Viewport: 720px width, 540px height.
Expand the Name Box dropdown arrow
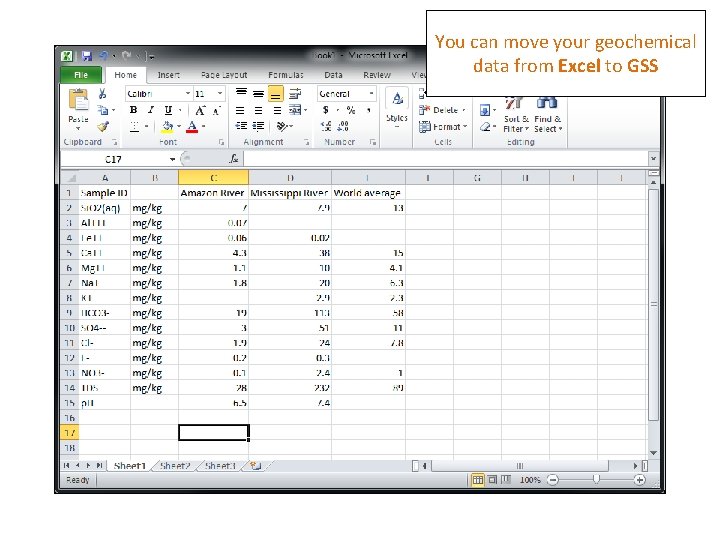pyautogui.click(x=172, y=159)
